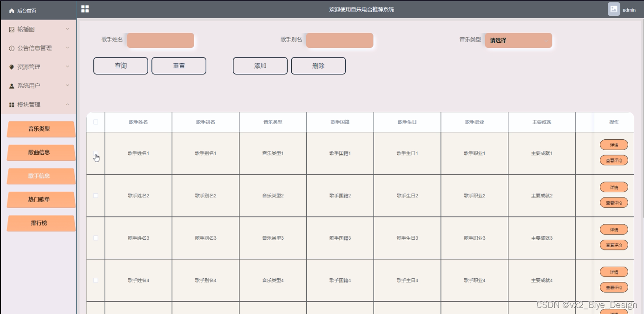The image size is (644, 314).
Task: Expand the 轮播图 menu chevron
Action: click(x=67, y=29)
